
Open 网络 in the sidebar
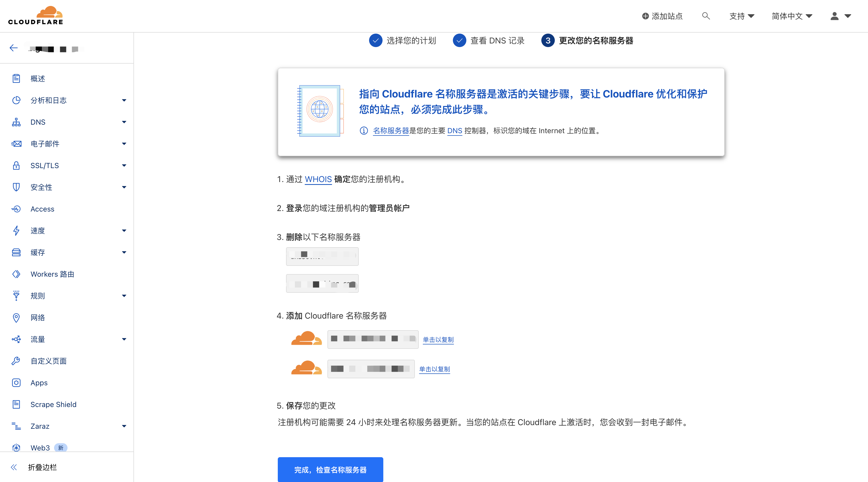click(x=38, y=318)
